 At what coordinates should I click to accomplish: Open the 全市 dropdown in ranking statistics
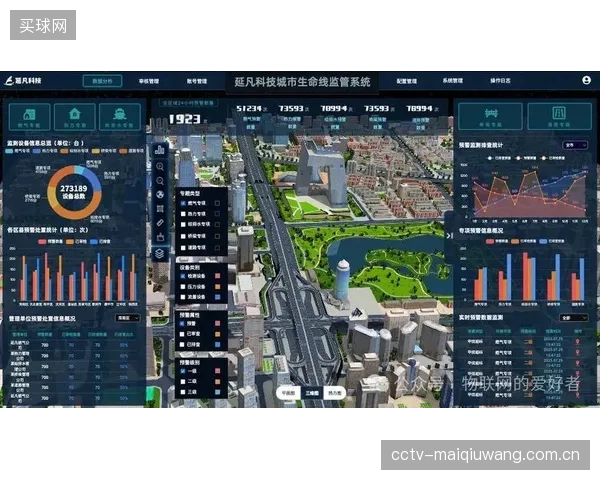[x=575, y=145]
